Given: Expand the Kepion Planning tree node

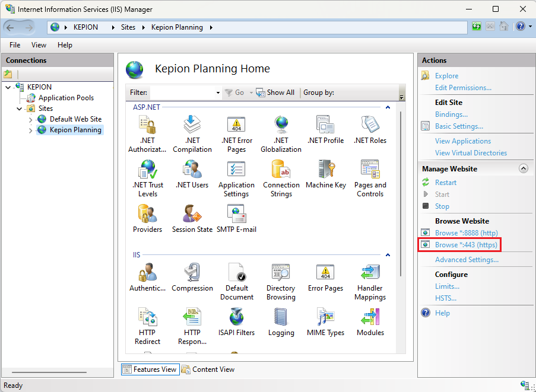Looking at the screenshot, I should [30, 130].
